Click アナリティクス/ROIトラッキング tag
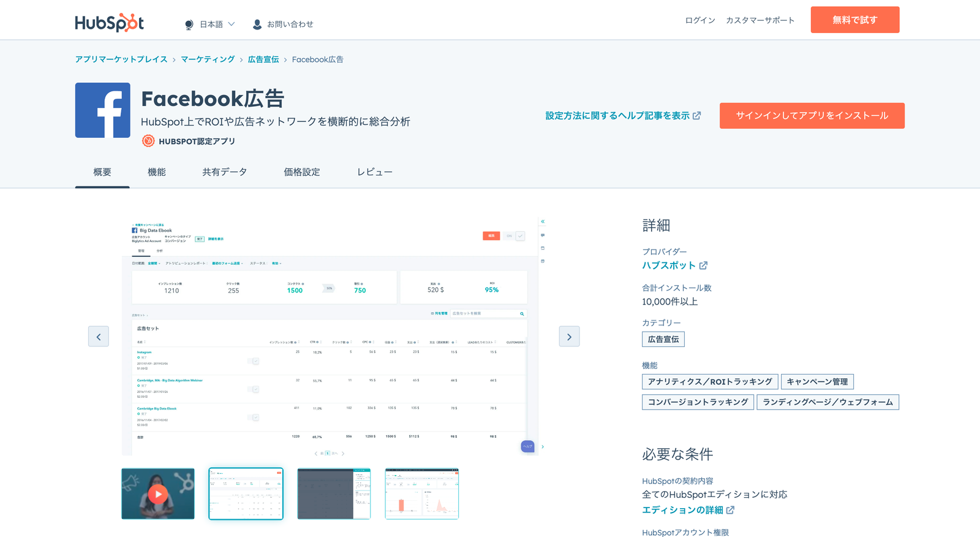The image size is (980, 537). click(x=710, y=382)
